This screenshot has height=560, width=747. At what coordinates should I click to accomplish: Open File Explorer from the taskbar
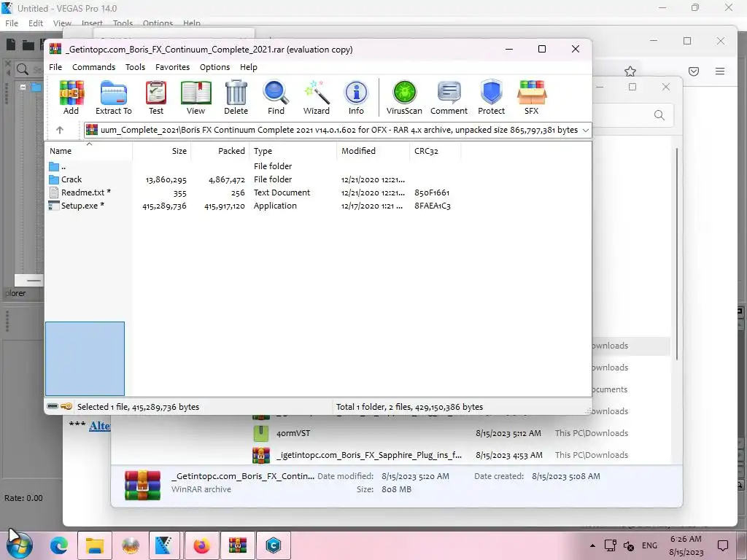[94, 545]
